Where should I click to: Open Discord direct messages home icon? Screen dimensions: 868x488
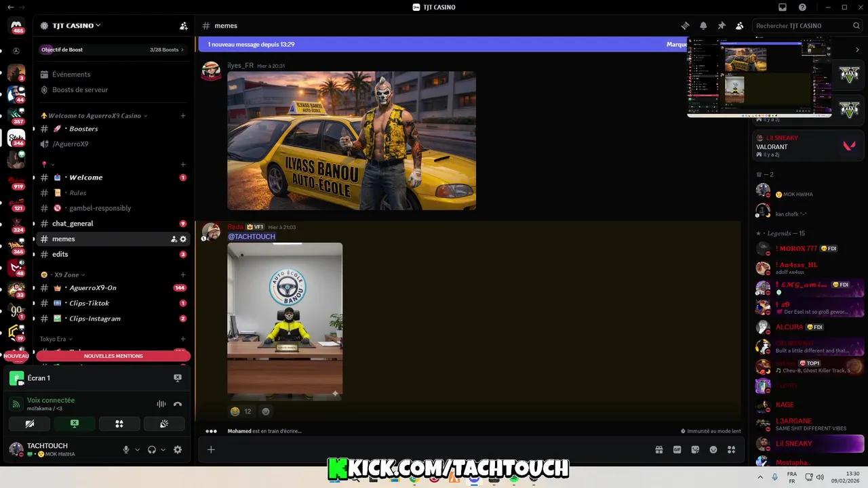(x=16, y=27)
